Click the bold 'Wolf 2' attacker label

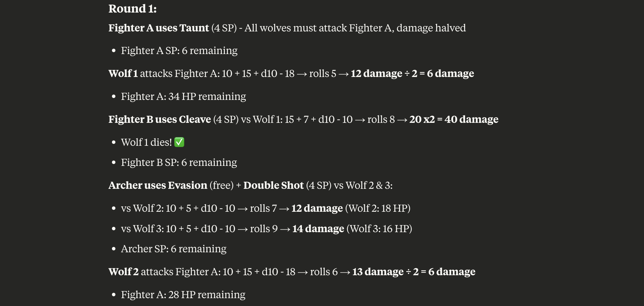[124, 272]
